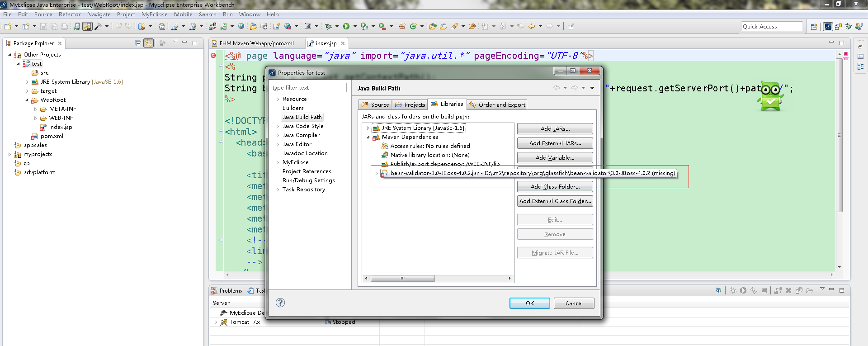This screenshot has width=868, height=346.
Task: Select Java Build Path in properties tree
Action: click(302, 117)
